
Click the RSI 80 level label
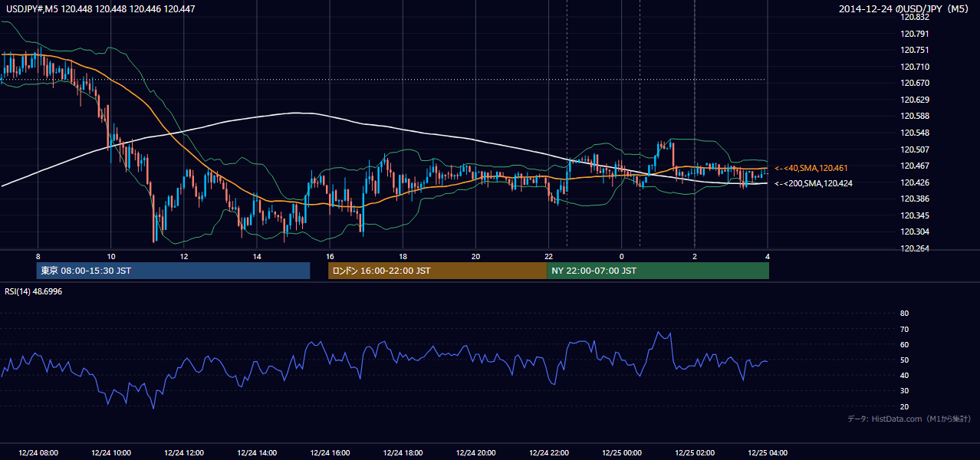tap(904, 314)
